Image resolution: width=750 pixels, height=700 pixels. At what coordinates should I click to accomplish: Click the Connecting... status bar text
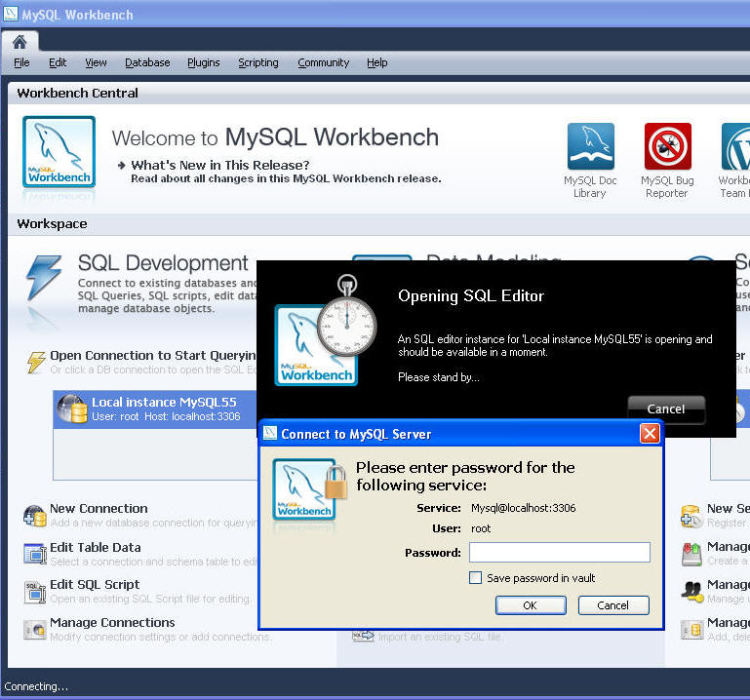point(36,686)
